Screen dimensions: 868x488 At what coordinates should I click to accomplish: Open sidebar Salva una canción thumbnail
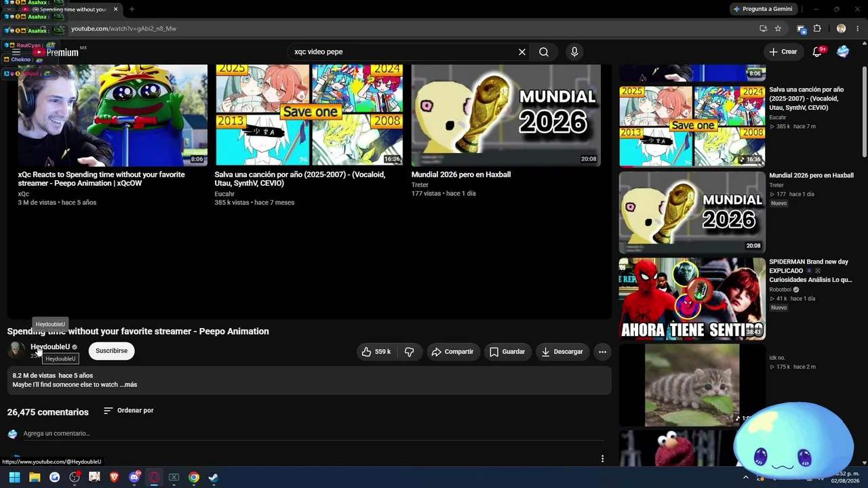click(x=692, y=126)
